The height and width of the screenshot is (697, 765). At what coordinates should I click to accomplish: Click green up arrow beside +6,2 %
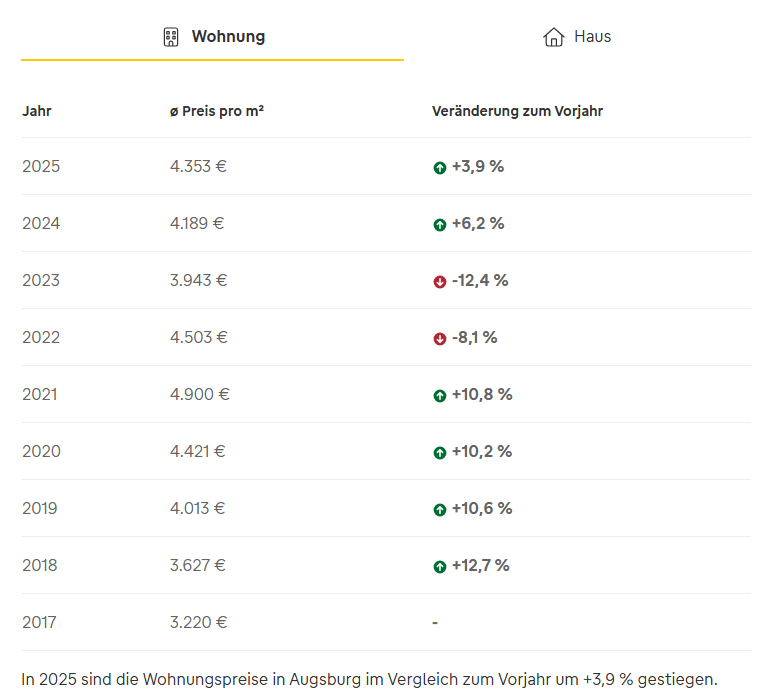pos(439,225)
